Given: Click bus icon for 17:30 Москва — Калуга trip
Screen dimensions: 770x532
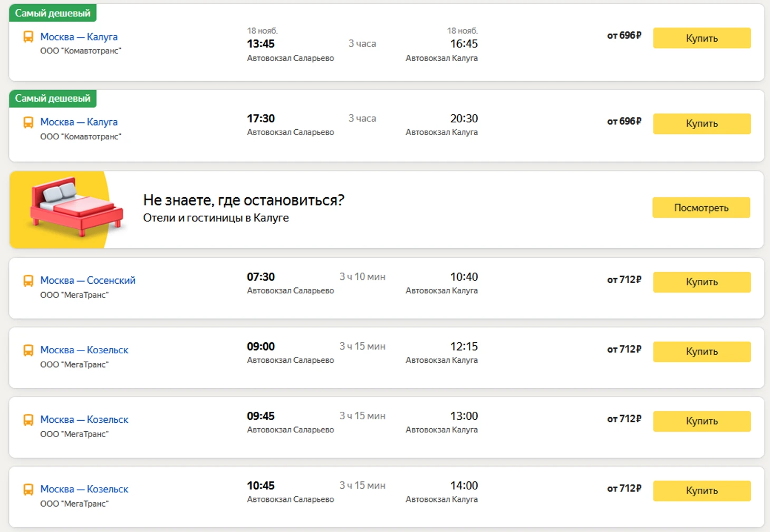Looking at the screenshot, I should (x=28, y=122).
